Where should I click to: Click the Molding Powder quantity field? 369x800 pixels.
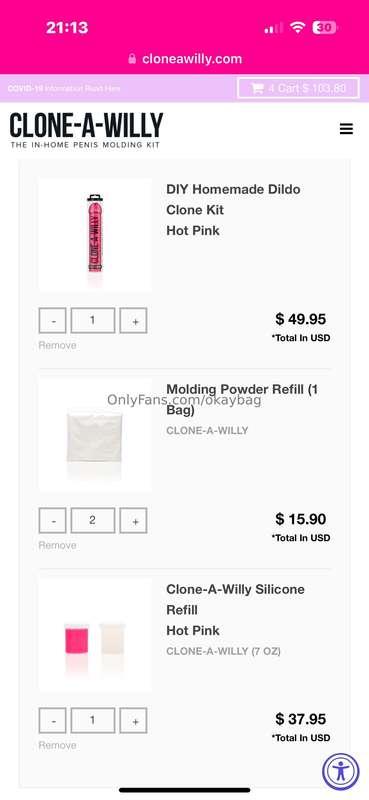pos(92,520)
